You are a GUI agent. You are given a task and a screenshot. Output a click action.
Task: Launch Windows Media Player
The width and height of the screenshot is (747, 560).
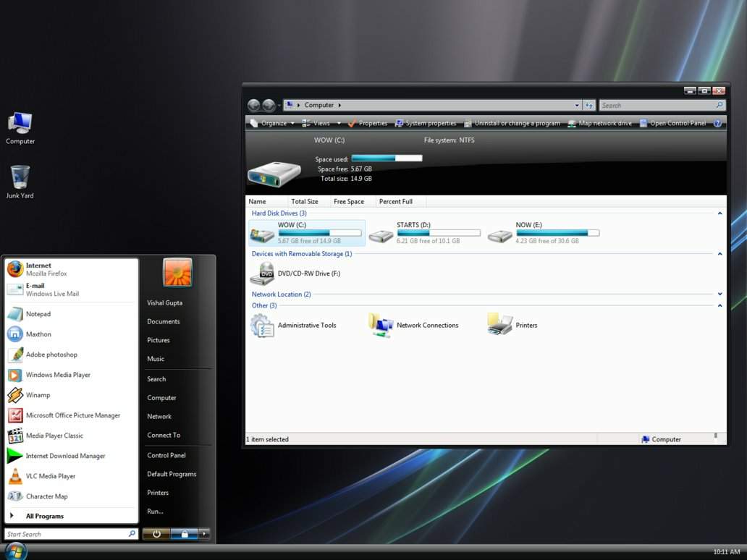tap(72, 375)
